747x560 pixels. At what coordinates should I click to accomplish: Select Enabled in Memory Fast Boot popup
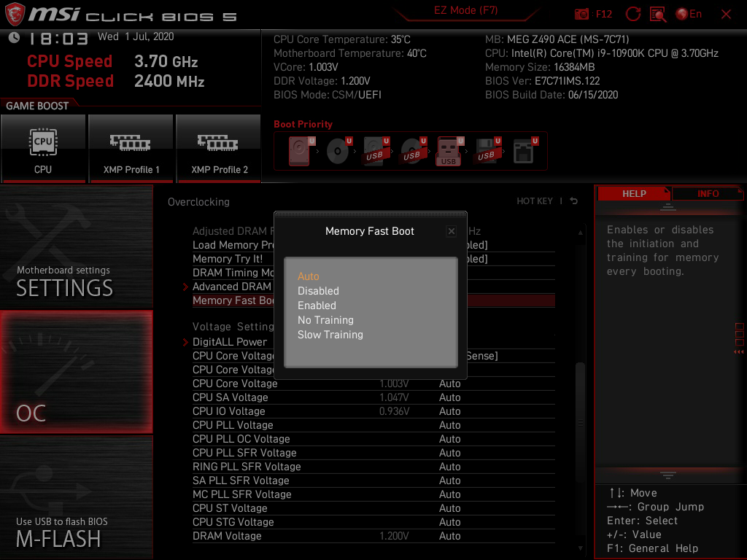[x=317, y=305]
